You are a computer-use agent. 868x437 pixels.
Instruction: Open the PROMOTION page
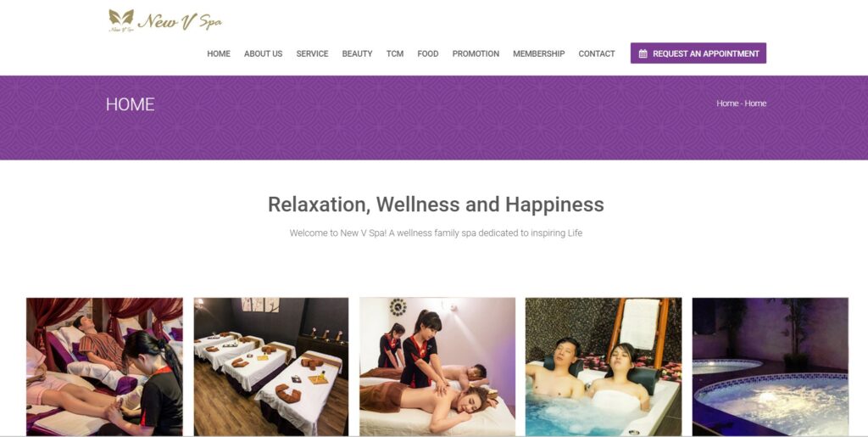pos(476,53)
